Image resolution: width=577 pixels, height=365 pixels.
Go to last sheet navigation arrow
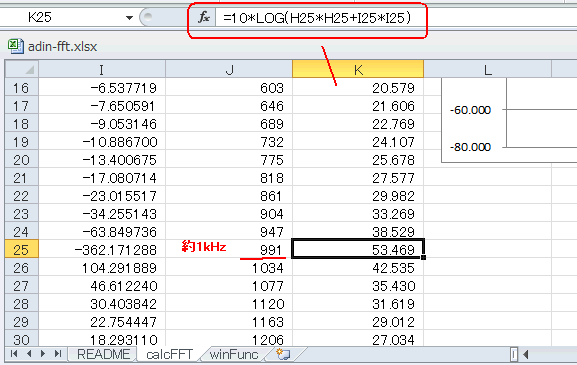tap(58, 354)
